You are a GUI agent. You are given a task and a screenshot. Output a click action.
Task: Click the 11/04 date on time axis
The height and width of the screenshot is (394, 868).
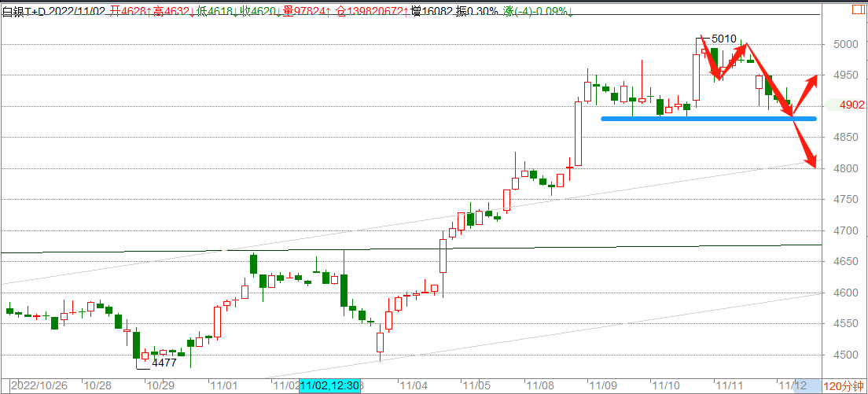(x=414, y=385)
